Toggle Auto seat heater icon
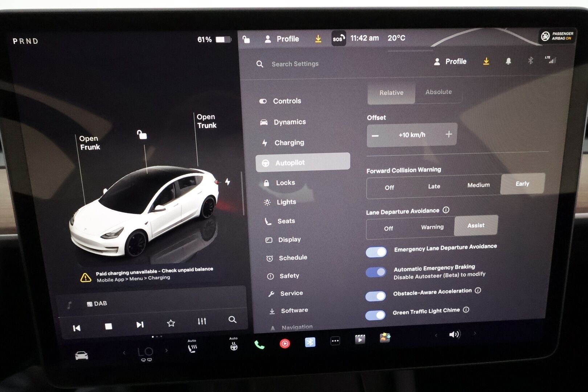The width and height of the screenshot is (588, 392). point(192,347)
